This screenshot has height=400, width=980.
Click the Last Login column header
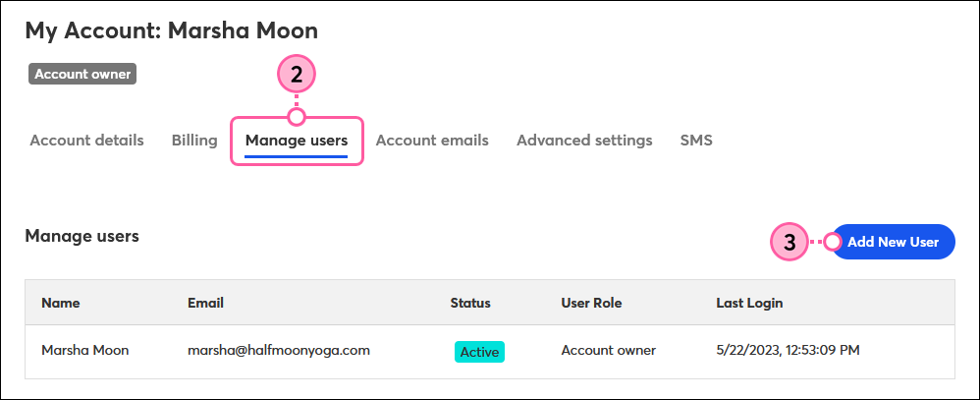pos(749,303)
